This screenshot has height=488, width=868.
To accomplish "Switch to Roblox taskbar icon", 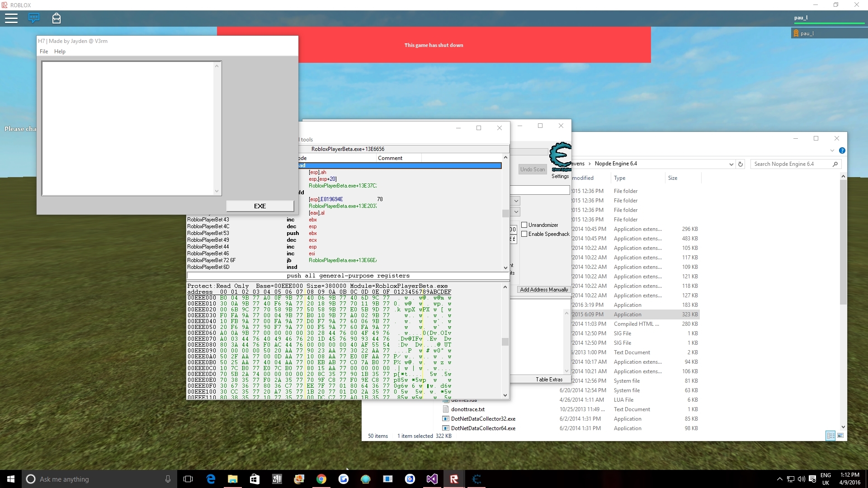I will pyautogui.click(x=454, y=479).
